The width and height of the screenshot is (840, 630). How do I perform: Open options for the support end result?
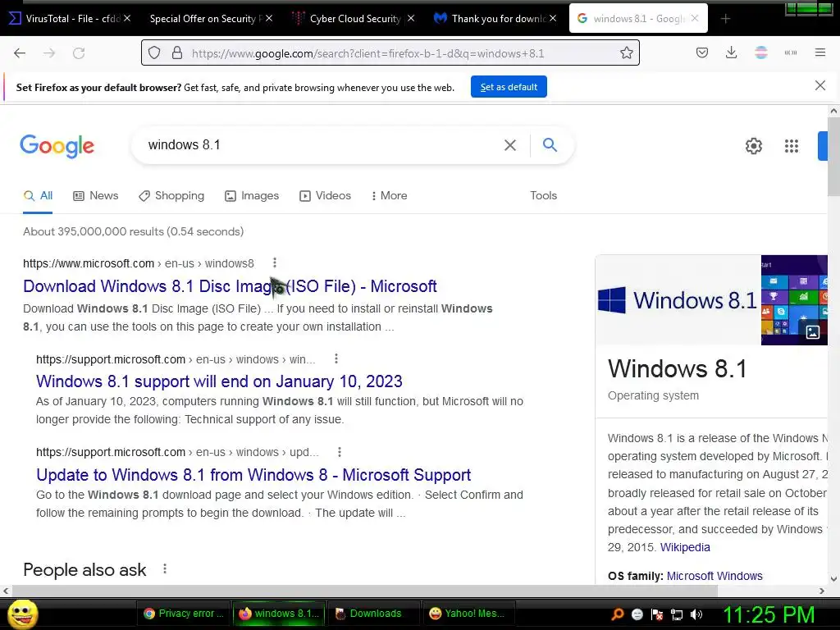[336, 358]
